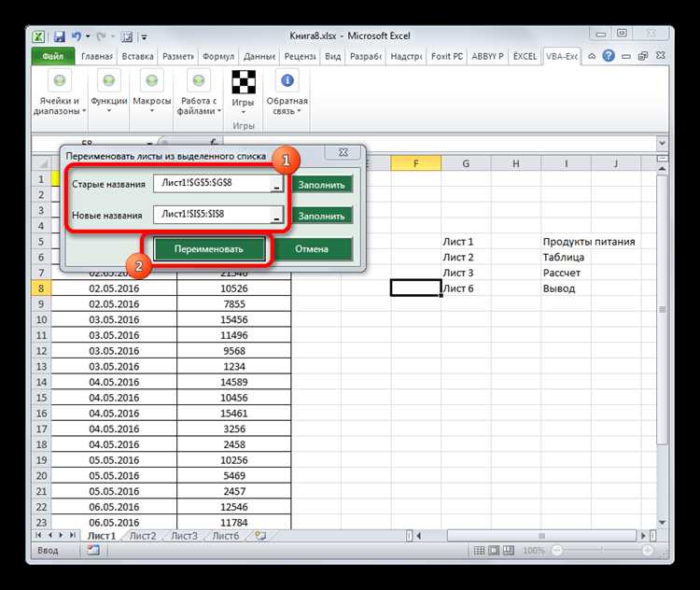Open Работа с файлами ribbon menu

pos(199,93)
